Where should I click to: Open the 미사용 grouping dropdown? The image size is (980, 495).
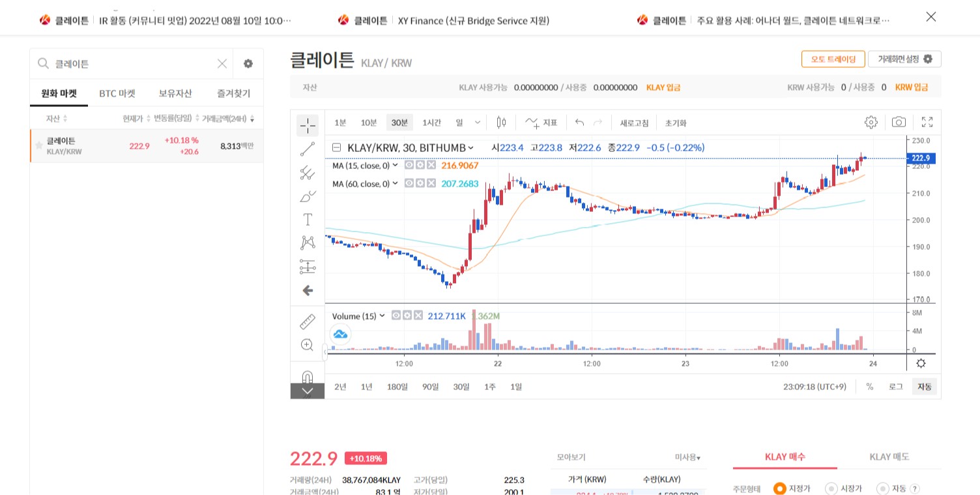[x=688, y=458]
